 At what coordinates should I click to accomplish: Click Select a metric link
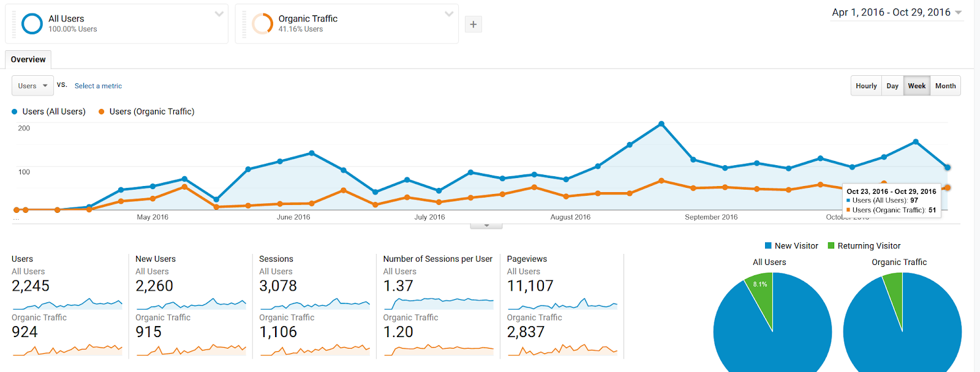(x=98, y=86)
